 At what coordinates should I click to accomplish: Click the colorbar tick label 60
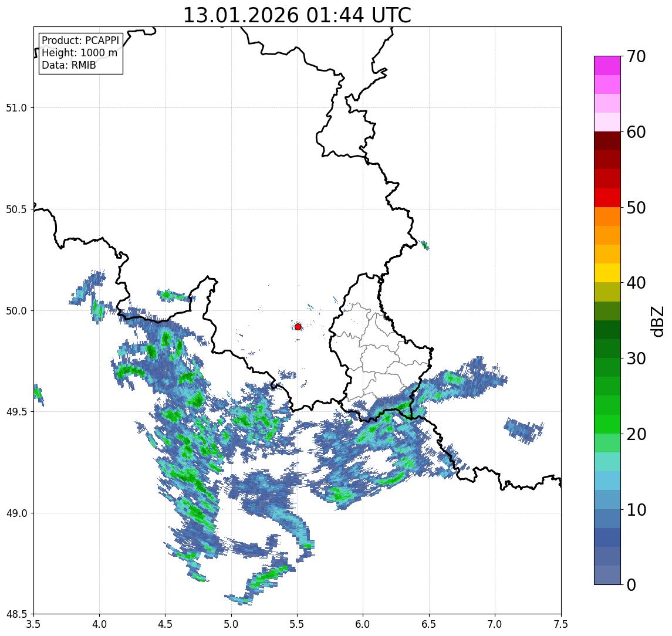point(636,133)
